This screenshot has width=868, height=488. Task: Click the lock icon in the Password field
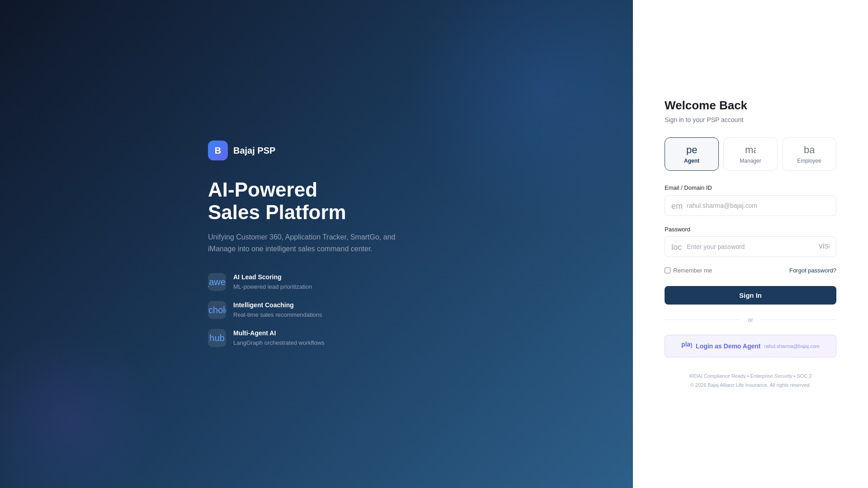click(x=677, y=247)
